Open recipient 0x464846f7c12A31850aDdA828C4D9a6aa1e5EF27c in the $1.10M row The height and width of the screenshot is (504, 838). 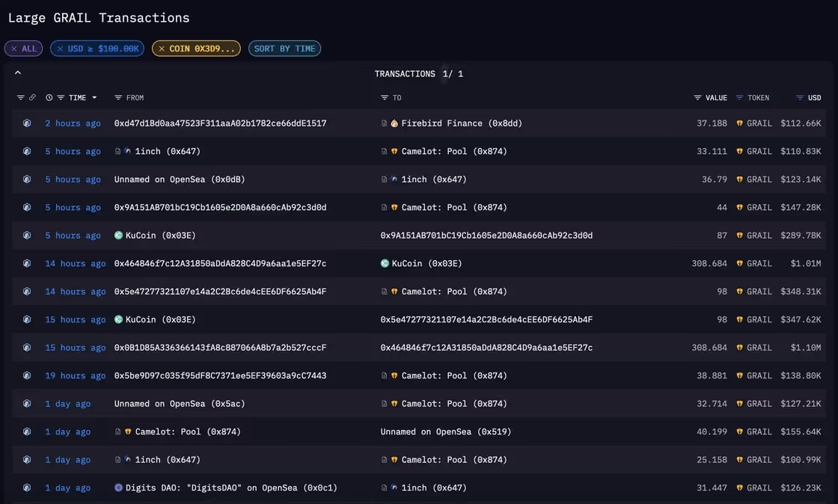click(486, 348)
